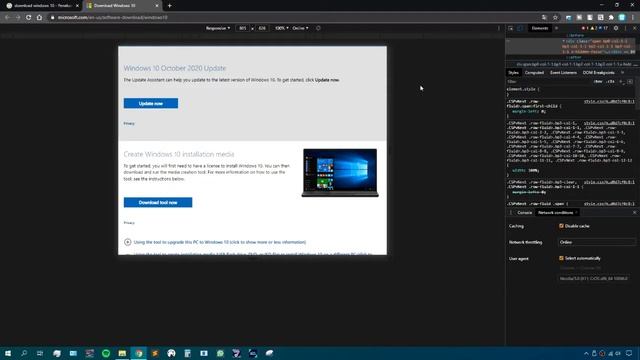Image resolution: width=640 pixels, height=360 pixels.
Task: Toggle the :hov element state button
Action: click(x=598, y=82)
